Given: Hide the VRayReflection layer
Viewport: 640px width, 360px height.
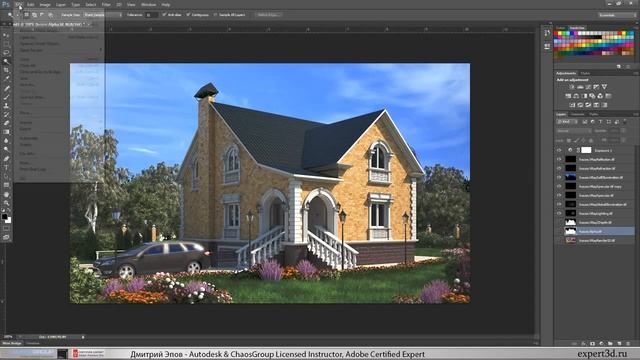Looking at the screenshot, I should pos(559,159).
